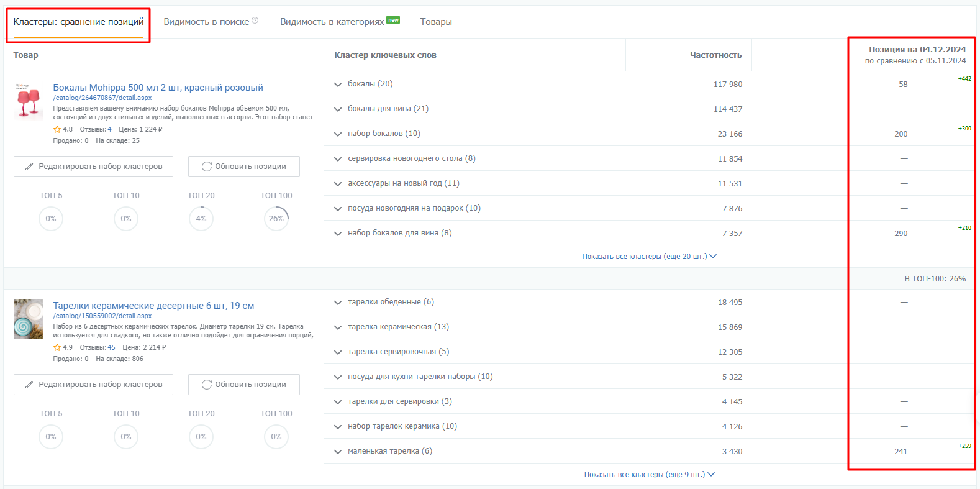
Task: Open Тарелки керамические product thumbnail
Action: click(x=29, y=319)
